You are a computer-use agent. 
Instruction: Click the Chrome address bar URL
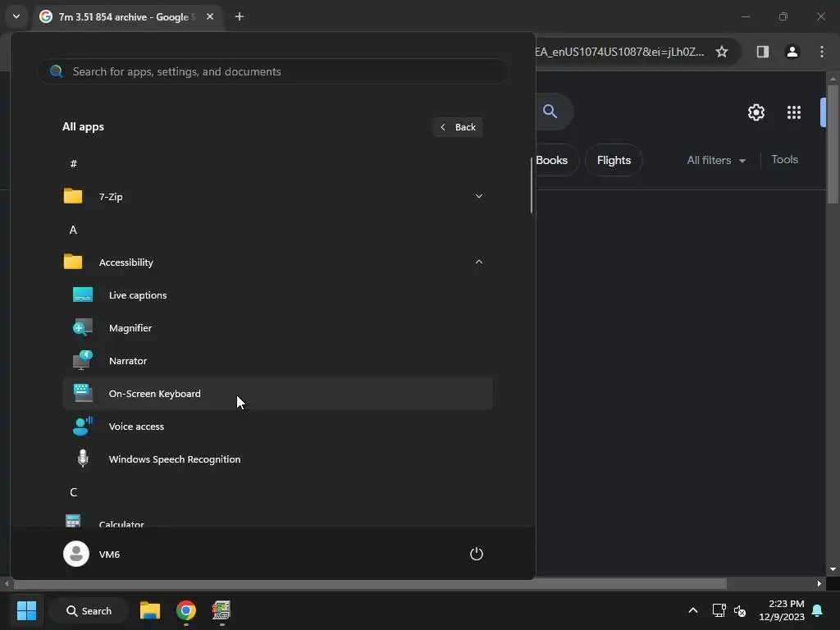pyautogui.click(x=619, y=52)
